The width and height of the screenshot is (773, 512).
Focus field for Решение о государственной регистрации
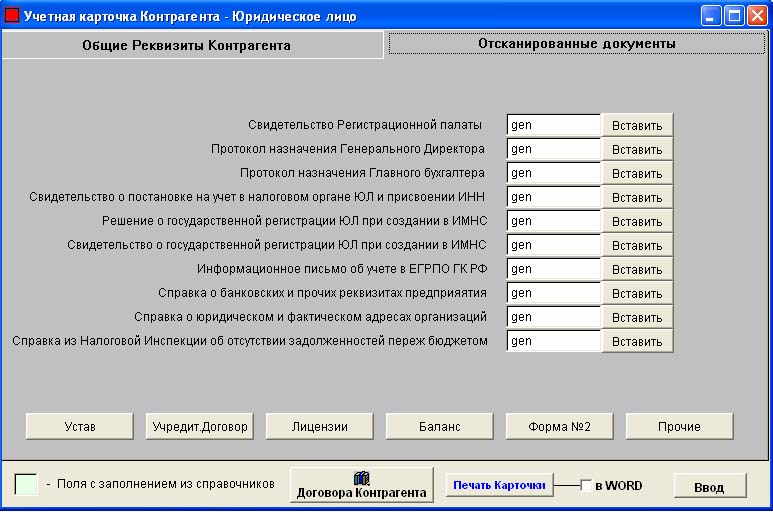[x=554, y=221]
